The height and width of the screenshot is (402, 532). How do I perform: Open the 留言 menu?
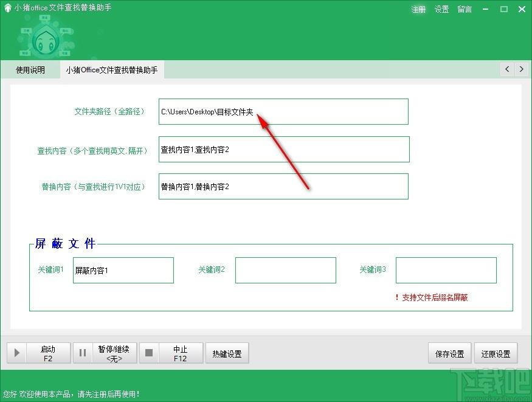(x=465, y=9)
